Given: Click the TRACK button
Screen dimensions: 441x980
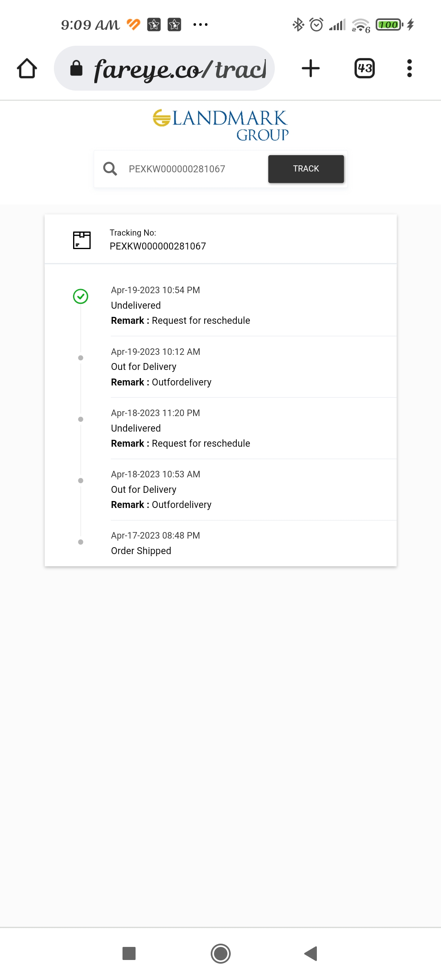Looking at the screenshot, I should tap(306, 169).
